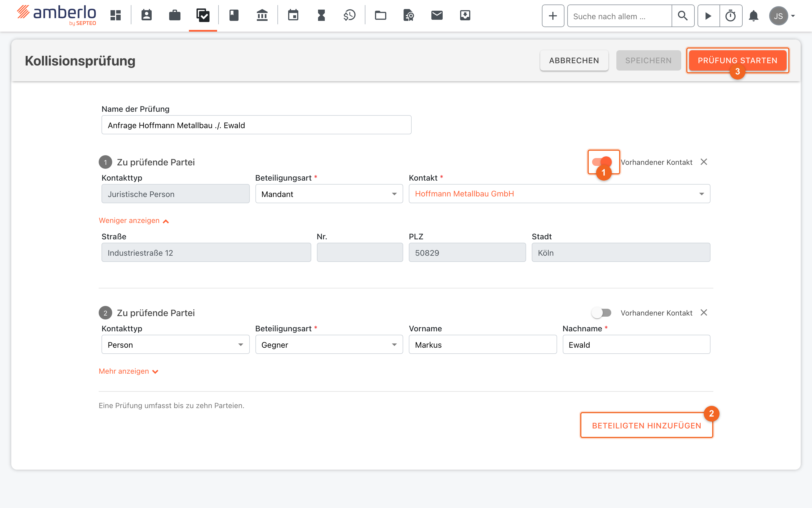Open notifications bell
This screenshot has width=812, height=508.
754,16
